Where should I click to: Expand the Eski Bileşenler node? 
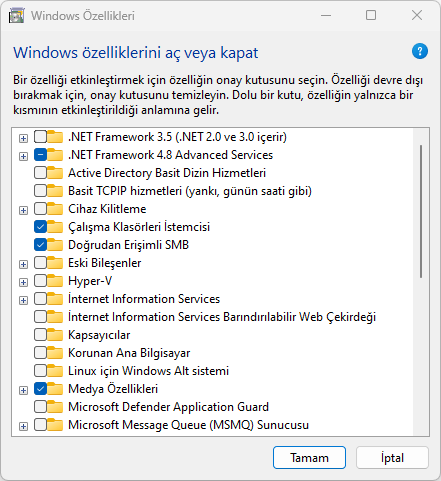click(x=23, y=264)
